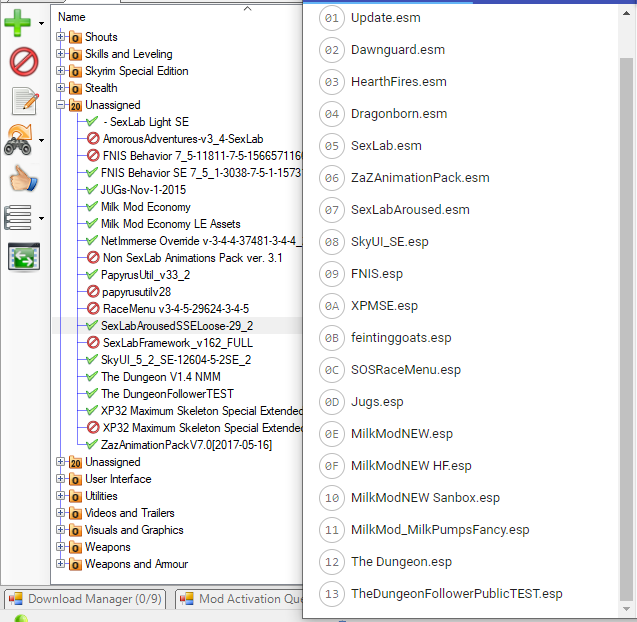Select the feintinggoats.esp plugin
The image size is (637, 622).
tap(401, 338)
